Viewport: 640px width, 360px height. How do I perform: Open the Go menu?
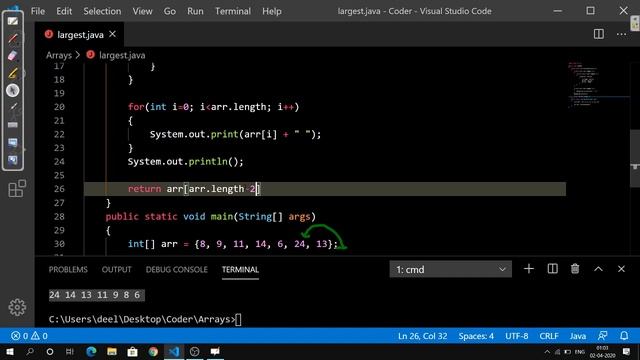170,11
